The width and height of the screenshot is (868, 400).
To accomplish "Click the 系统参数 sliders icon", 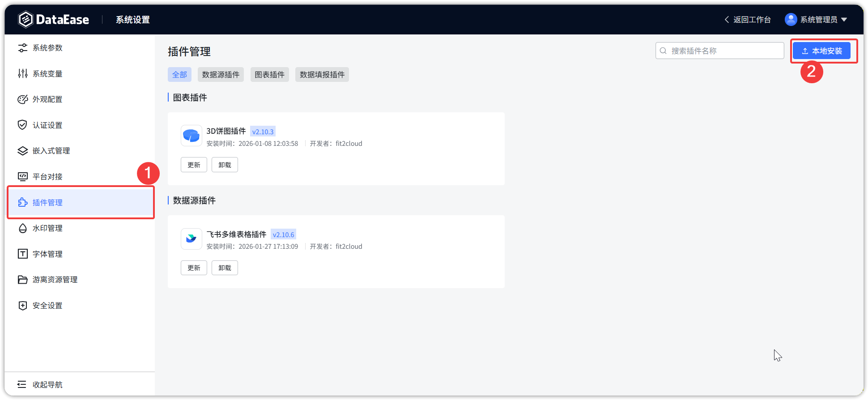I will click(x=22, y=48).
